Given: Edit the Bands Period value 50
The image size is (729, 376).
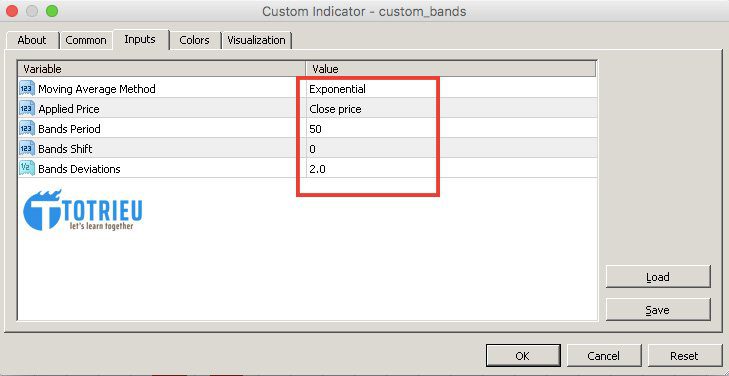Looking at the screenshot, I should [315, 129].
